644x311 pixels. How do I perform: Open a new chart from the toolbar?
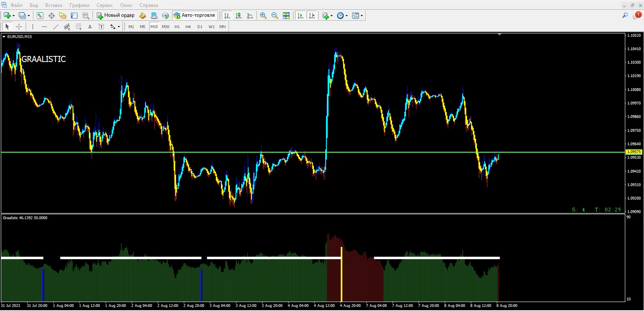pyautogui.click(x=7, y=16)
